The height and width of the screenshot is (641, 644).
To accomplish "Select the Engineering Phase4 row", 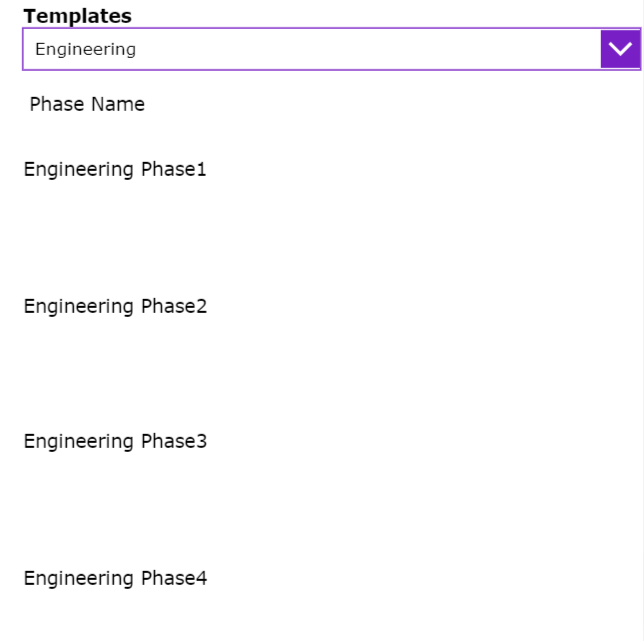I will (x=115, y=578).
